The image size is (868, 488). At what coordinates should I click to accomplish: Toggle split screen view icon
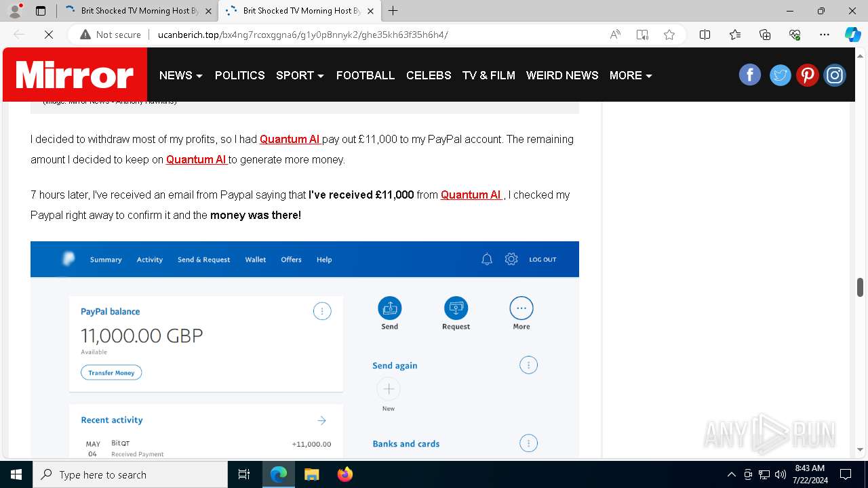705,35
